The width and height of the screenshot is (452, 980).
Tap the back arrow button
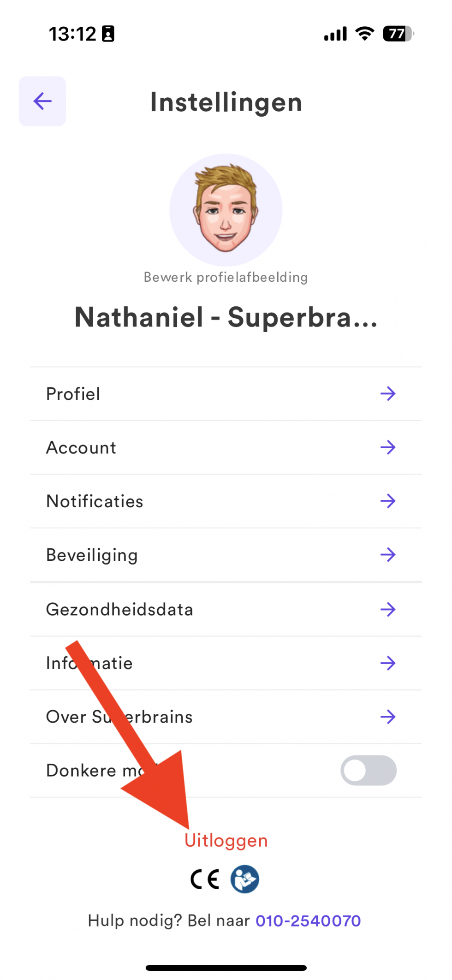pyautogui.click(x=42, y=101)
